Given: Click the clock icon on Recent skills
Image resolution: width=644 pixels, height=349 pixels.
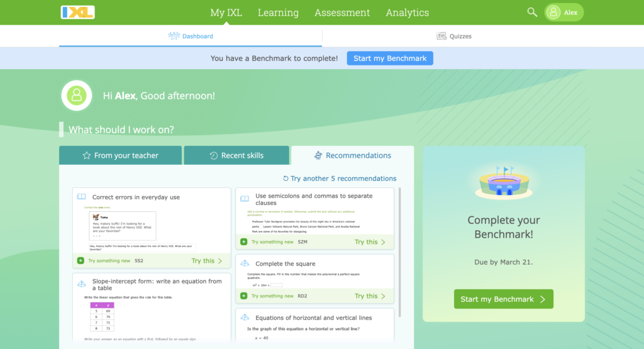Looking at the screenshot, I should click(214, 155).
